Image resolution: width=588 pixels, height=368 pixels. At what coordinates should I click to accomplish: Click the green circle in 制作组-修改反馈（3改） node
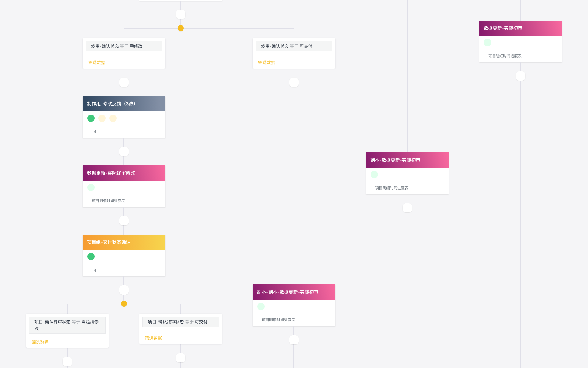pos(91,118)
